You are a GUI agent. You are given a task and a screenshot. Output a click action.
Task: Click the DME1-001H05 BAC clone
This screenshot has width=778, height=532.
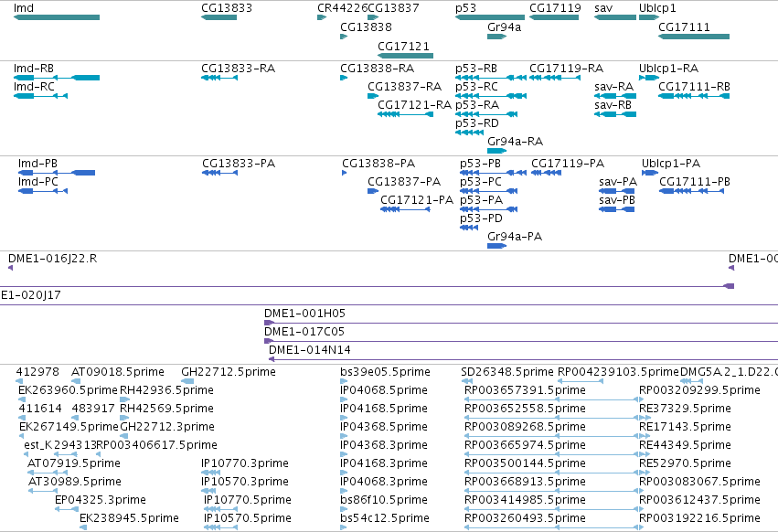tap(521, 323)
